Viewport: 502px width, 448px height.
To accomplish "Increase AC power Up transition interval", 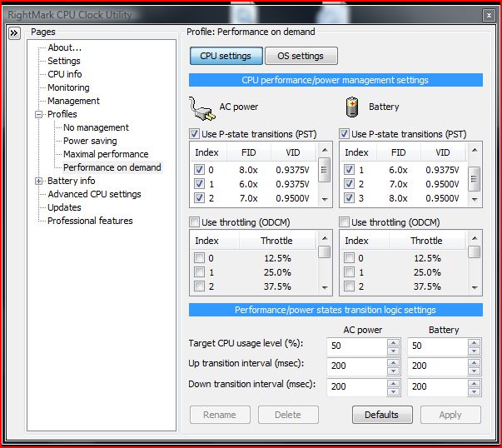I will pyautogui.click(x=393, y=362).
